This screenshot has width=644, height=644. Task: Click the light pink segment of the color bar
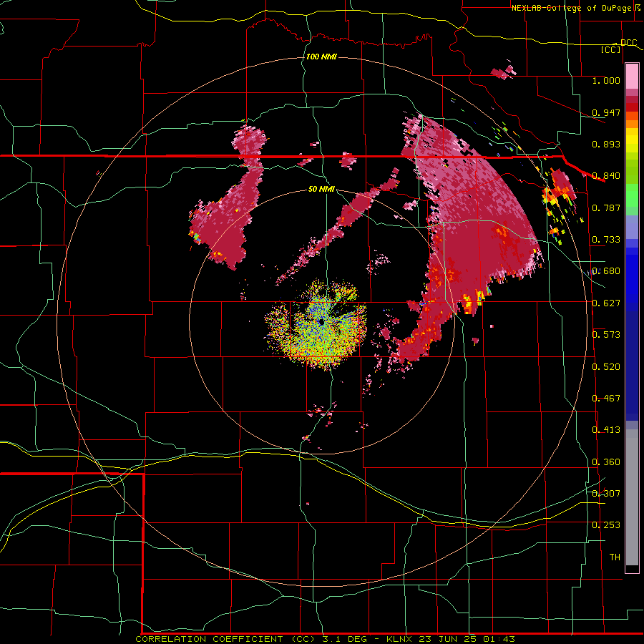[632, 77]
